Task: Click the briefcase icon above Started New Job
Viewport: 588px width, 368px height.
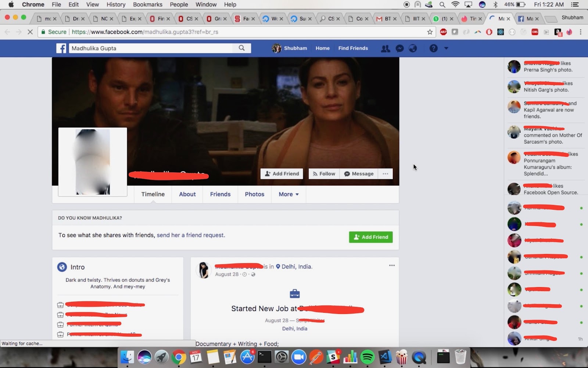Action: pyautogui.click(x=295, y=294)
